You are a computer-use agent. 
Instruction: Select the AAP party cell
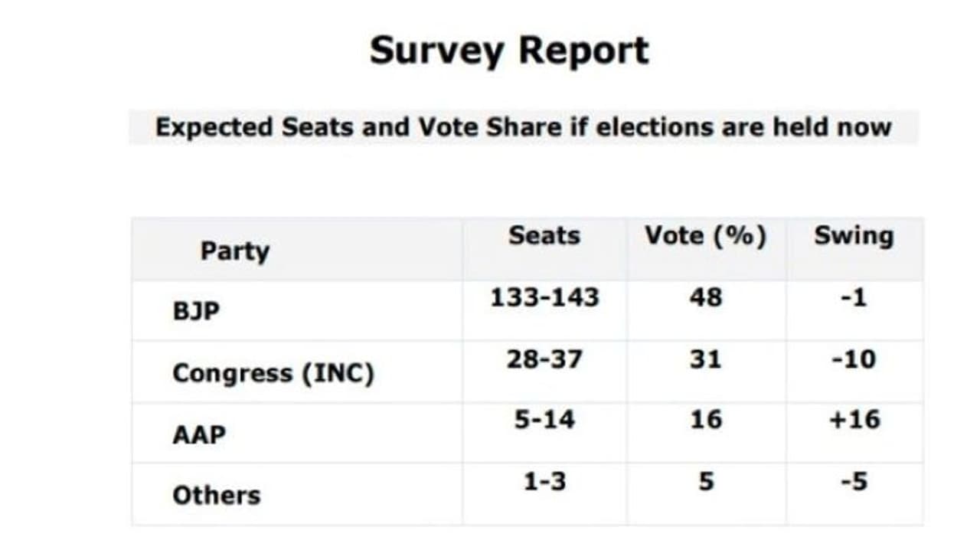[x=199, y=434]
